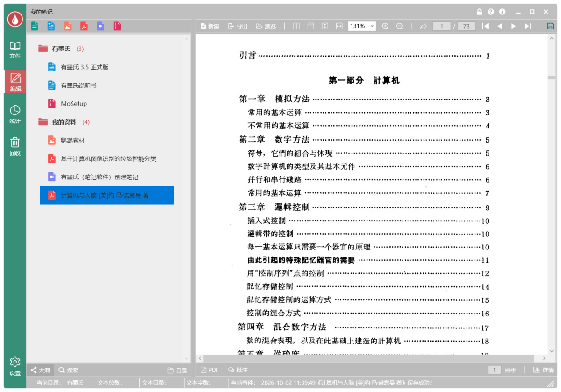561x392 pixels.
Task: Fit page to width
Action: point(339,26)
